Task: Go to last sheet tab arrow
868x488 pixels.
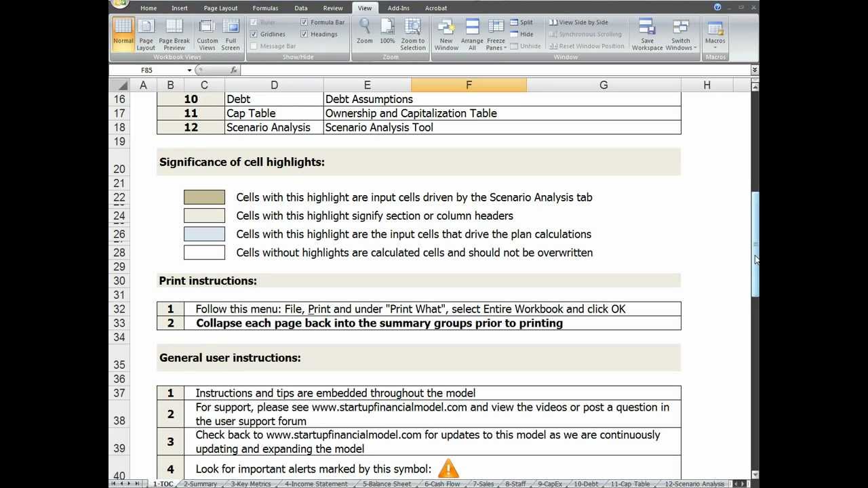Action: click(x=138, y=484)
